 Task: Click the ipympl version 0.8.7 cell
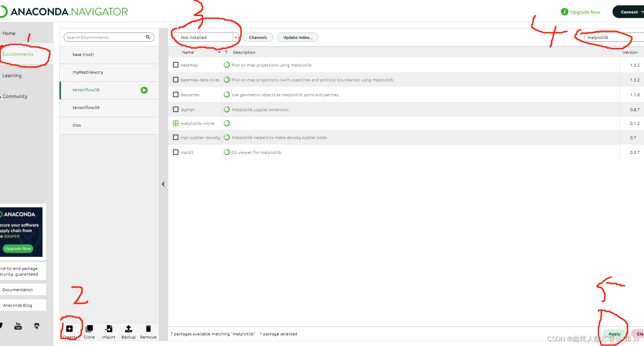click(x=634, y=110)
